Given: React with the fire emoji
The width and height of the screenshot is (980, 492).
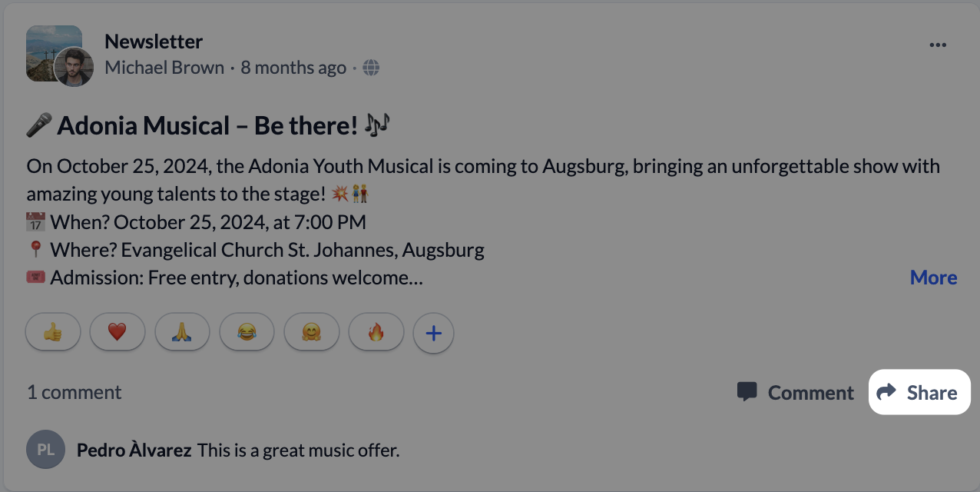Looking at the screenshot, I should pos(376,333).
